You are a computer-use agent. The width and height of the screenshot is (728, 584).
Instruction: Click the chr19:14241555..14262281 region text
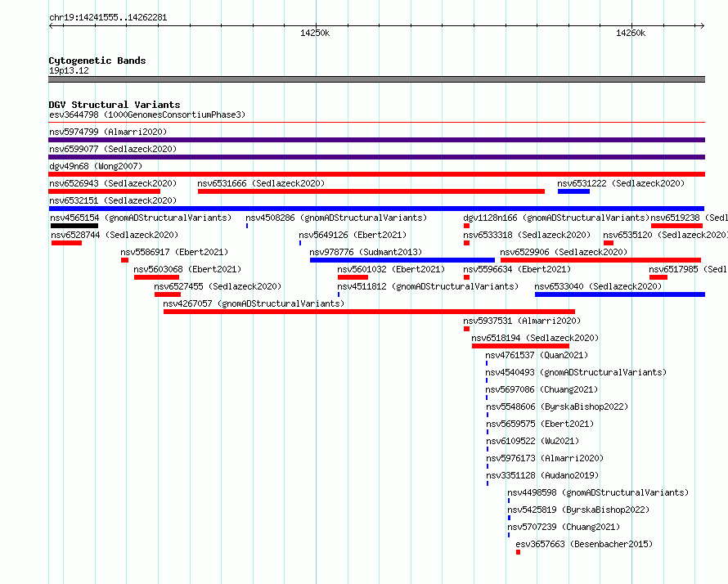point(108,18)
